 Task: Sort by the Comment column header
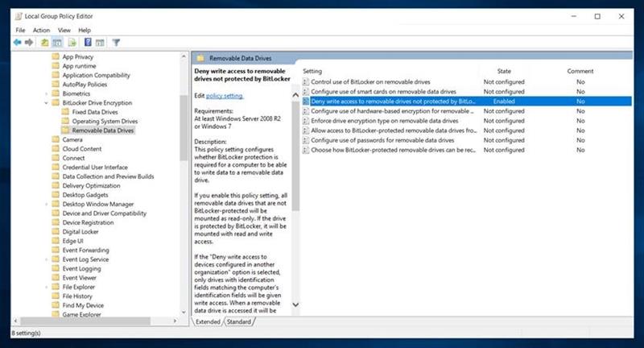pyautogui.click(x=580, y=71)
